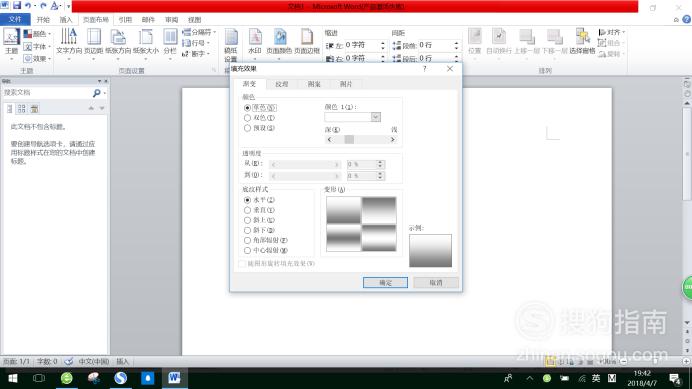Click the 页面边框 page borders icon

(307, 43)
